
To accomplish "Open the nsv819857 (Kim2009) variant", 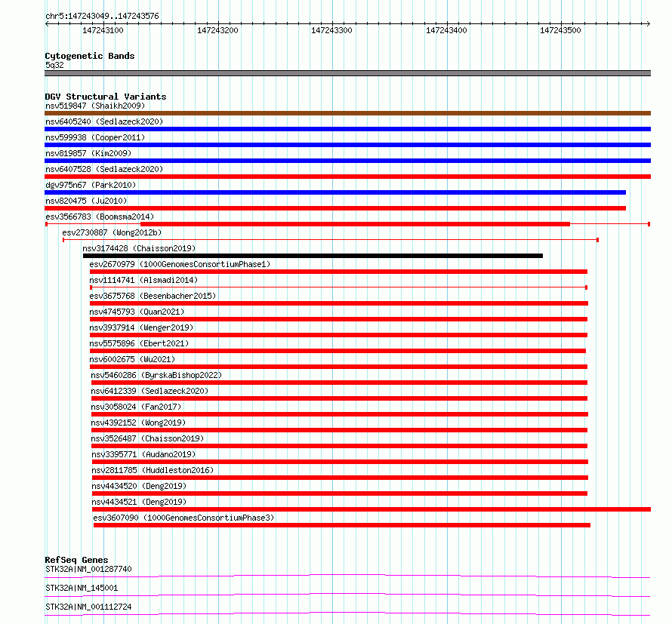I will pos(88,153).
